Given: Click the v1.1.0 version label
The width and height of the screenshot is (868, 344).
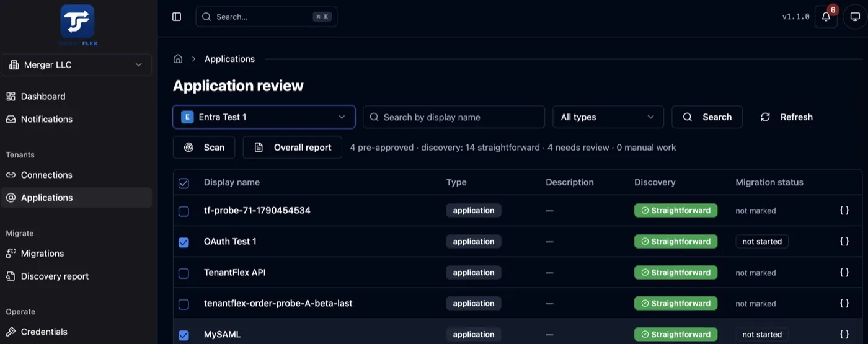Looking at the screenshot, I should tap(796, 17).
